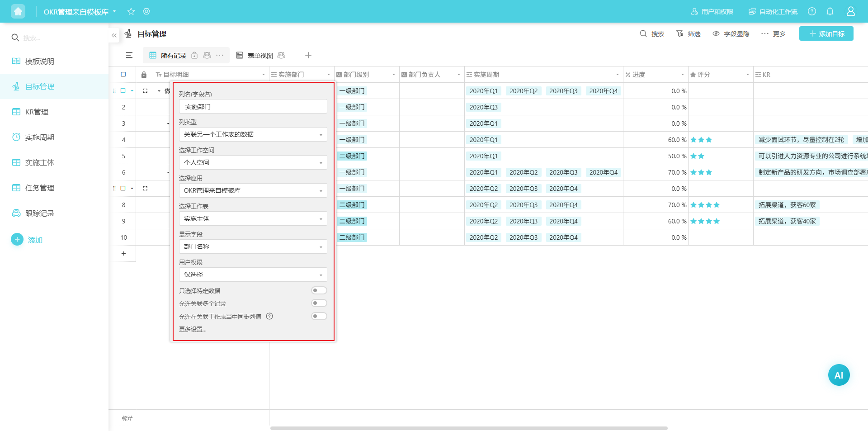Open the 选择工作表 dropdown showing 实施主体
The width and height of the screenshot is (868, 431).
[x=253, y=218]
